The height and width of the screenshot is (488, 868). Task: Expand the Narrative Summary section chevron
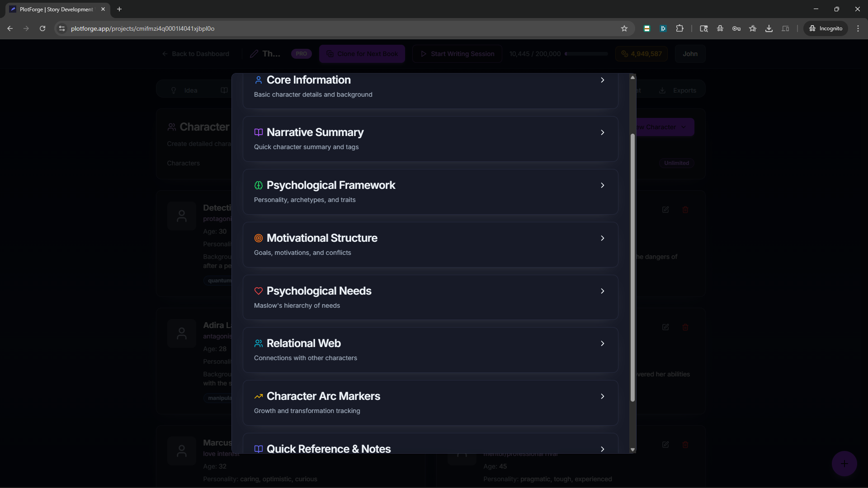click(602, 132)
